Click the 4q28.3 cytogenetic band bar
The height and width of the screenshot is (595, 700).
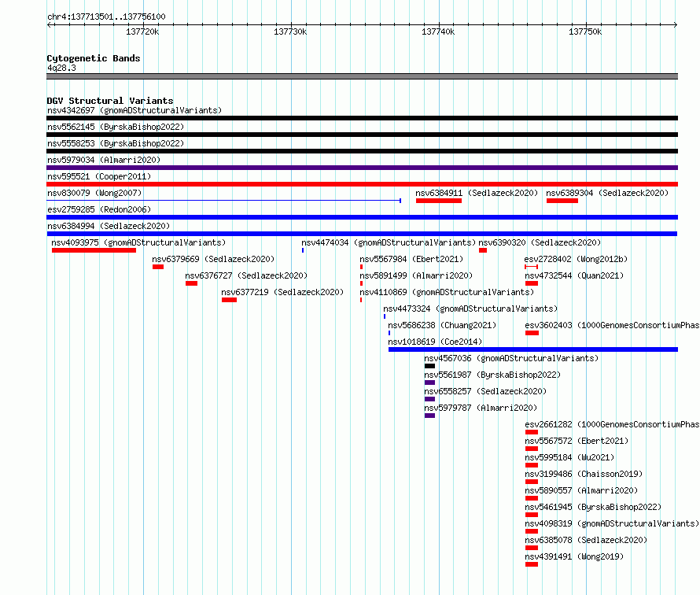pos(362,76)
